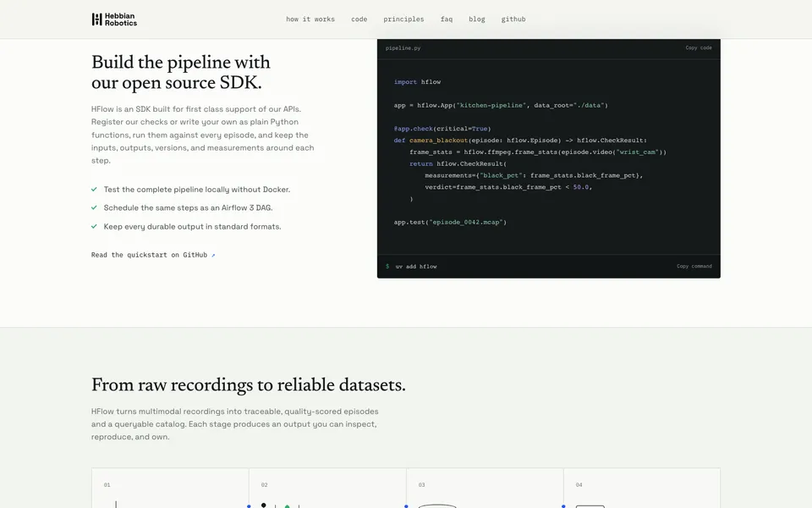812x508 pixels.
Task: Click heading 'Build the pipeline with our open source SDK.'
Action: [x=181, y=73]
